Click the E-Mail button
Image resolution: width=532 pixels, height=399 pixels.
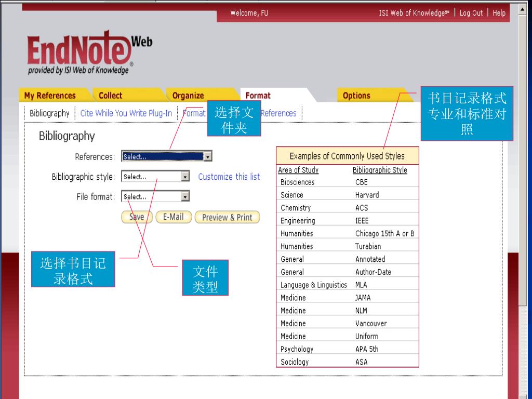coord(174,217)
